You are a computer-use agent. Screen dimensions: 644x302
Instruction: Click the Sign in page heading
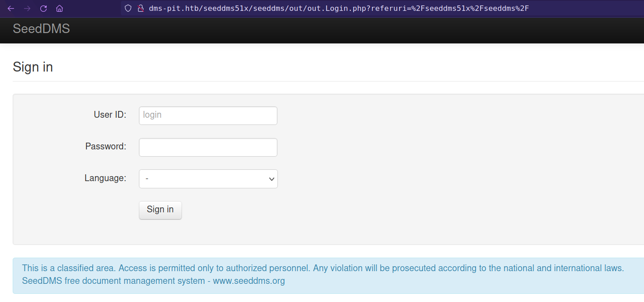pyautogui.click(x=33, y=67)
